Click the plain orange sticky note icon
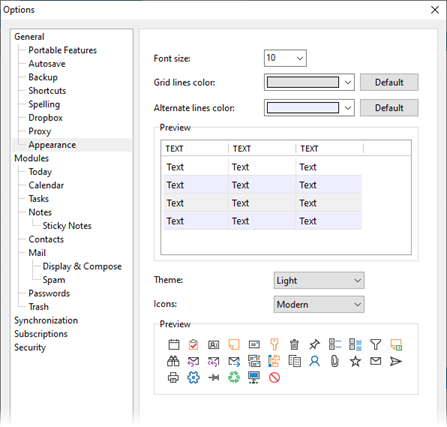This screenshot has height=427, width=447. coord(234,344)
